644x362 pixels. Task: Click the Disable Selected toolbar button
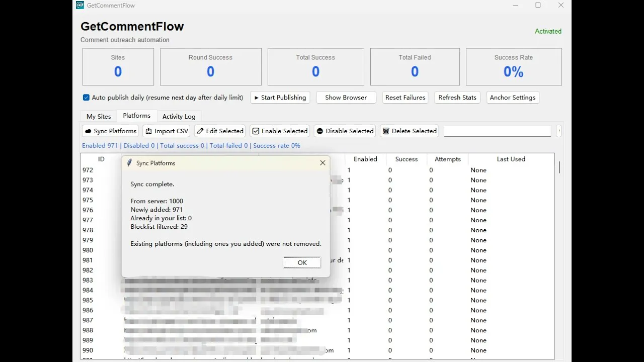345,131
